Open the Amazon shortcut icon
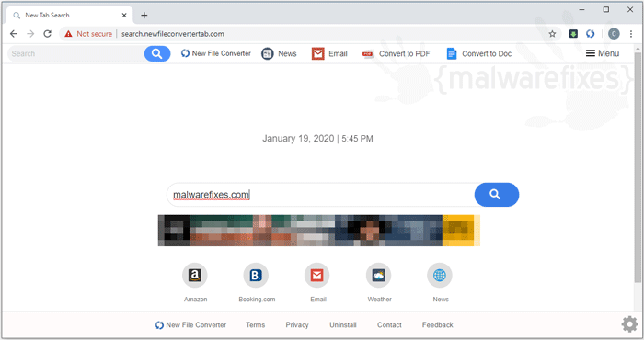644x340 pixels. [x=195, y=275]
